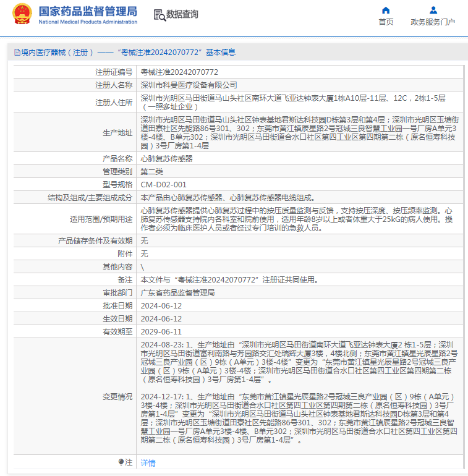Click the 政务服务门户 text label
Viewport: 468px width, 476px height.
point(433,22)
